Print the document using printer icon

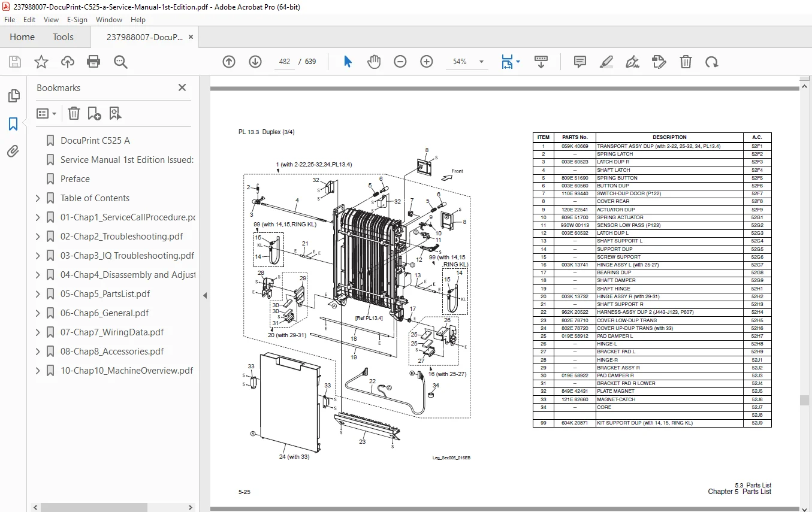coord(93,62)
